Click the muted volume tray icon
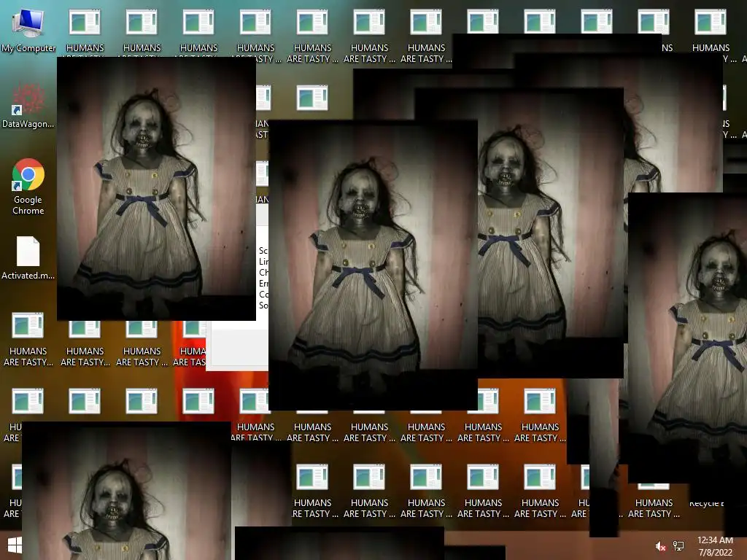This screenshot has width=747, height=560. (x=660, y=546)
